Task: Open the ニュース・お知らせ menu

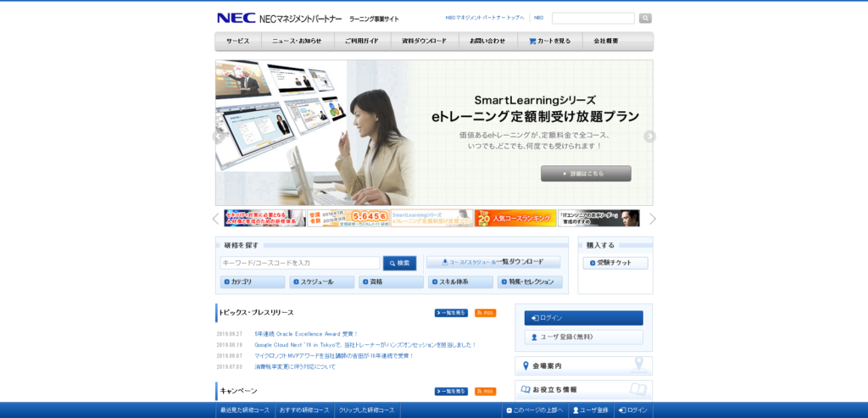Action: tap(298, 41)
